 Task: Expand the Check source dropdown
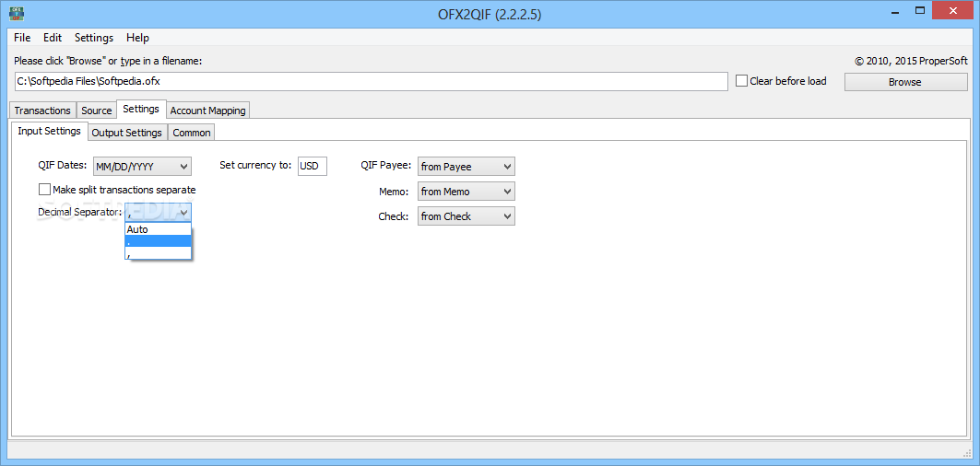point(466,216)
